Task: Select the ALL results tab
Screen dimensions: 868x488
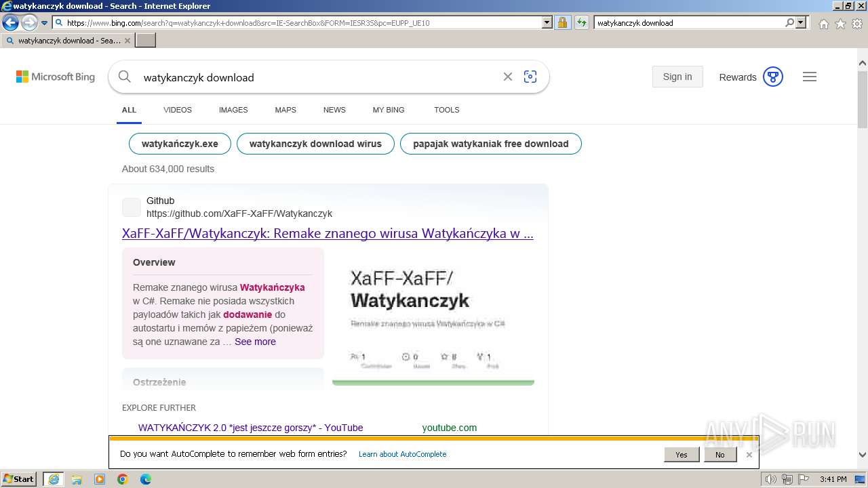Action: pyautogui.click(x=129, y=110)
